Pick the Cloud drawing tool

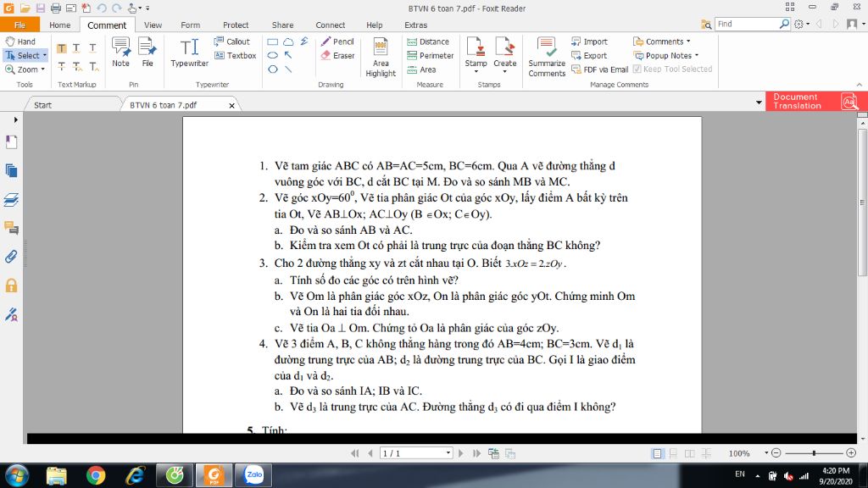point(288,42)
